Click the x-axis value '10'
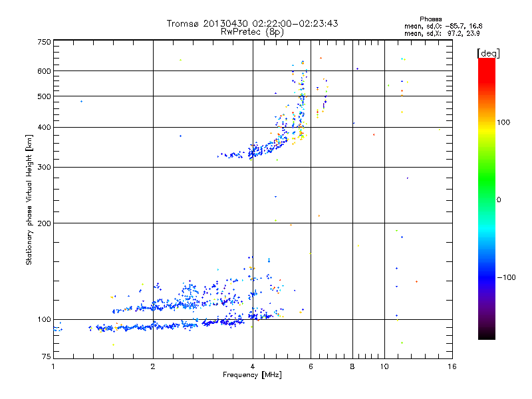The image size is (532, 399). coord(384,366)
